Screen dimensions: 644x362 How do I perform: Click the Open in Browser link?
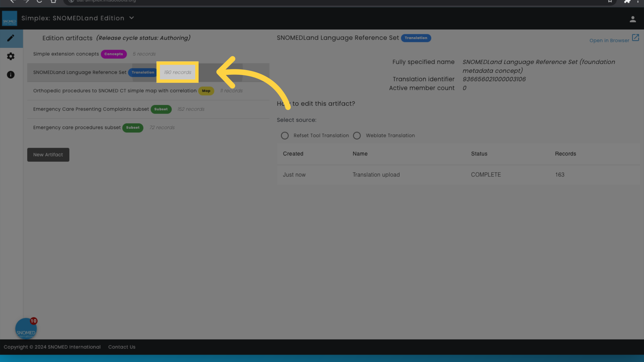click(x=609, y=41)
